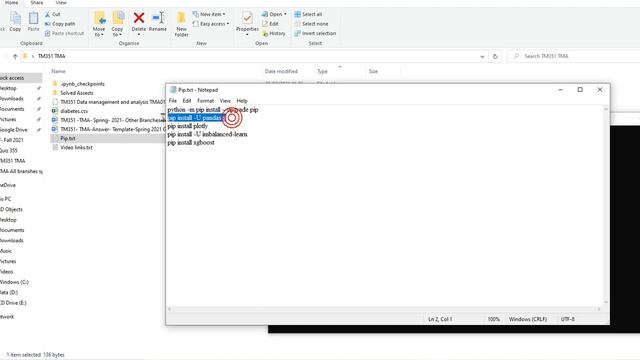This screenshot has width=640, height=360.
Task: Open Data (D:) drive in navigation pane
Action: tap(9, 293)
